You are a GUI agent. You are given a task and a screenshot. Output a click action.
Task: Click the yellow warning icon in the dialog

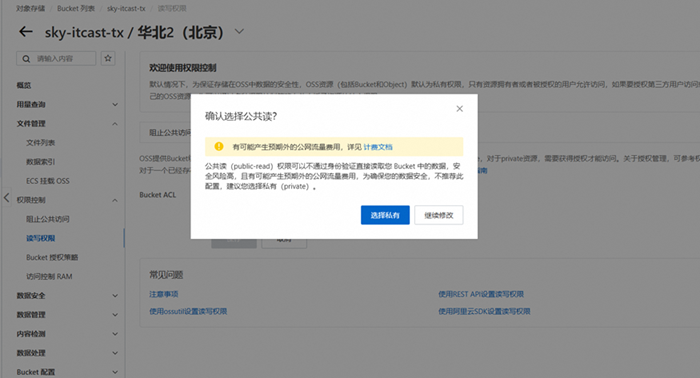coord(219,146)
